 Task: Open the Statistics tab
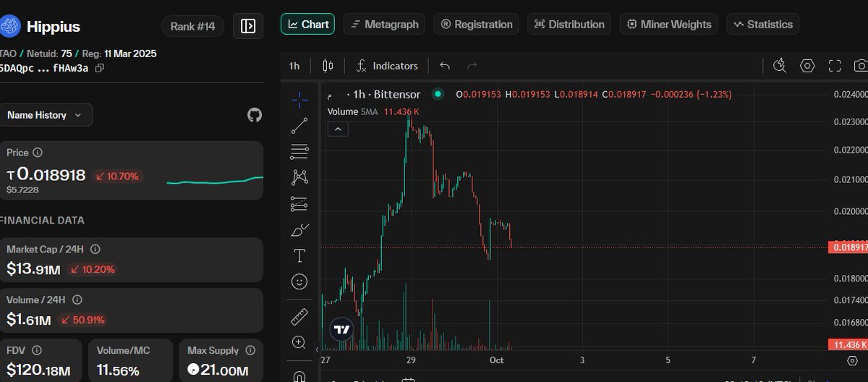tap(763, 24)
